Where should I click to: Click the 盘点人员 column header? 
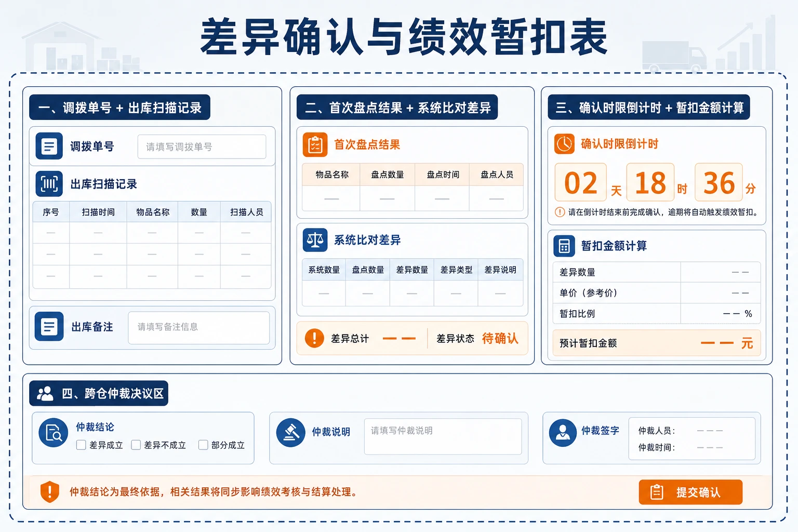(497, 175)
